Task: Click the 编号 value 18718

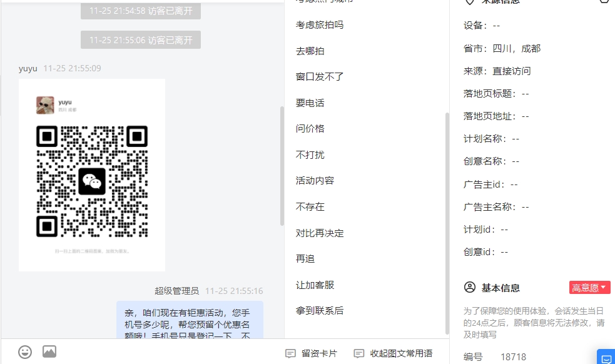Action: pos(513,357)
